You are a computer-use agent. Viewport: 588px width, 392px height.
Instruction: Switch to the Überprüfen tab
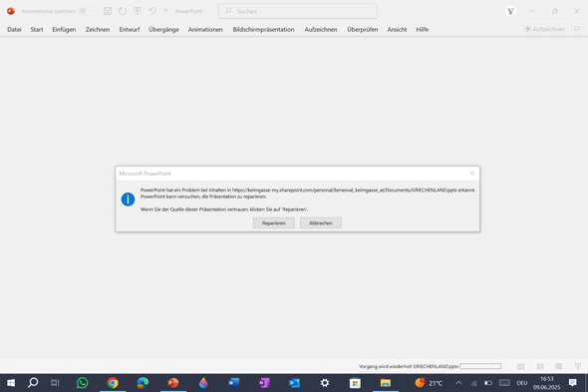(362, 29)
